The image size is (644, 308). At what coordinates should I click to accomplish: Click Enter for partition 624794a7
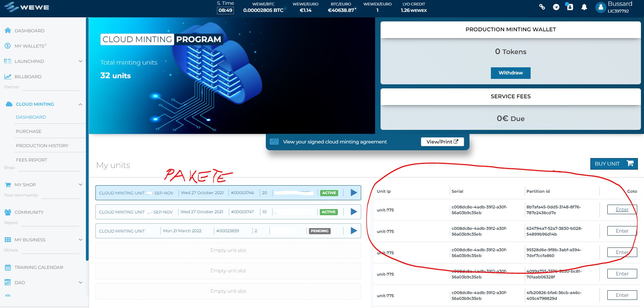(x=622, y=231)
